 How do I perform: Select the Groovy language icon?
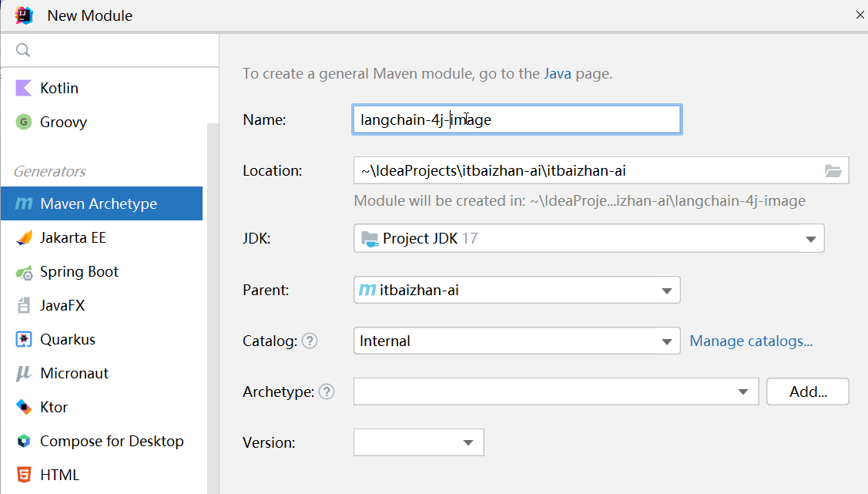click(x=23, y=122)
